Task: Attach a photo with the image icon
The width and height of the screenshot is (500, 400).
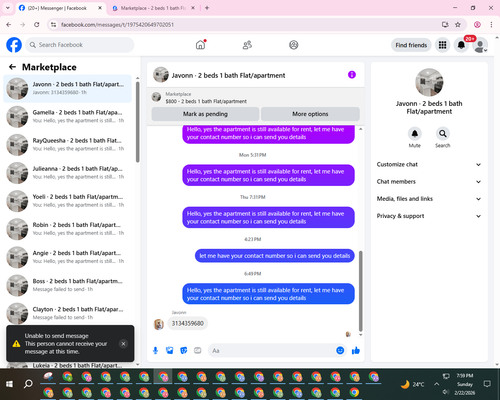Action: pyautogui.click(x=170, y=350)
